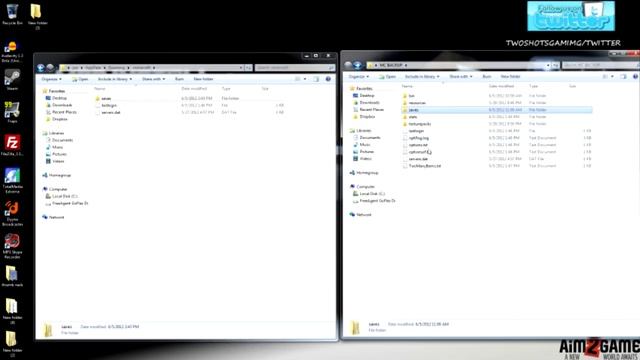Open Dropbox favorite in MC BACKUP window
This screenshot has height=360, width=640.
367,117
